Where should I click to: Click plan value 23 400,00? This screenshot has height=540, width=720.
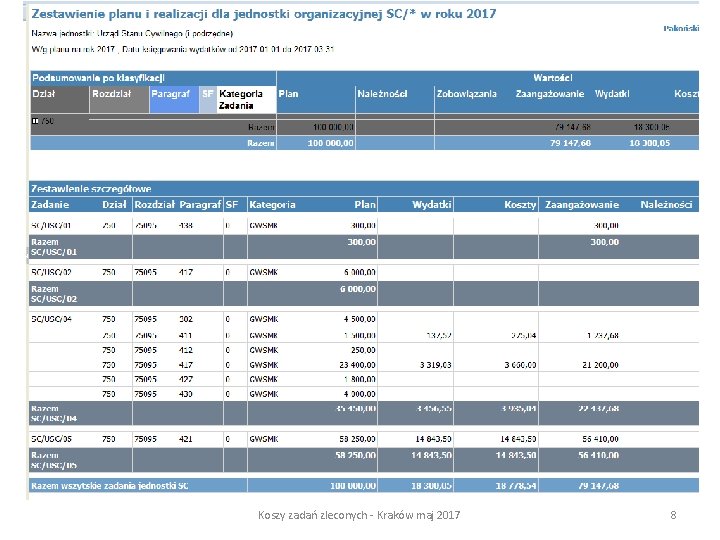pos(357,365)
